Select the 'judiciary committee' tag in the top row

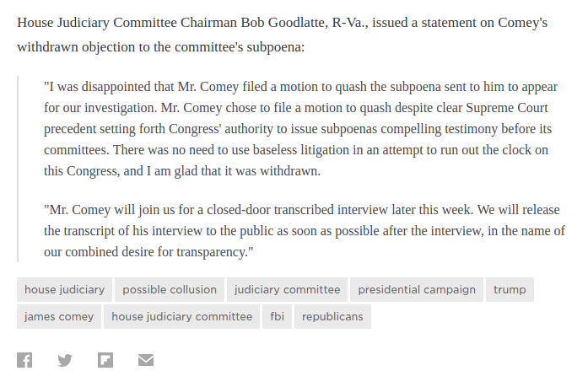(x=287, y=289)
